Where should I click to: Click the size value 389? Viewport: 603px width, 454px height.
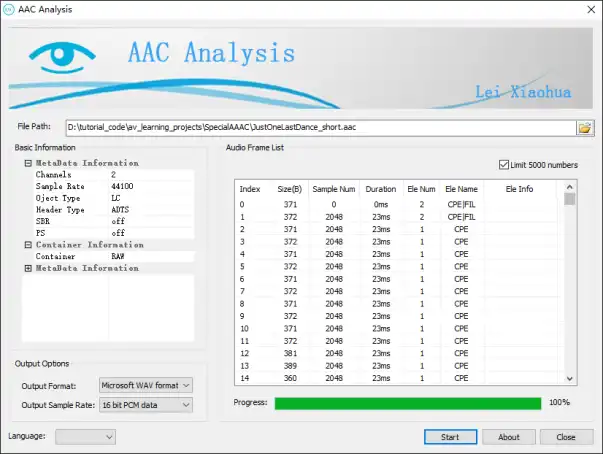pyautogui.click(x=290, y=366)
